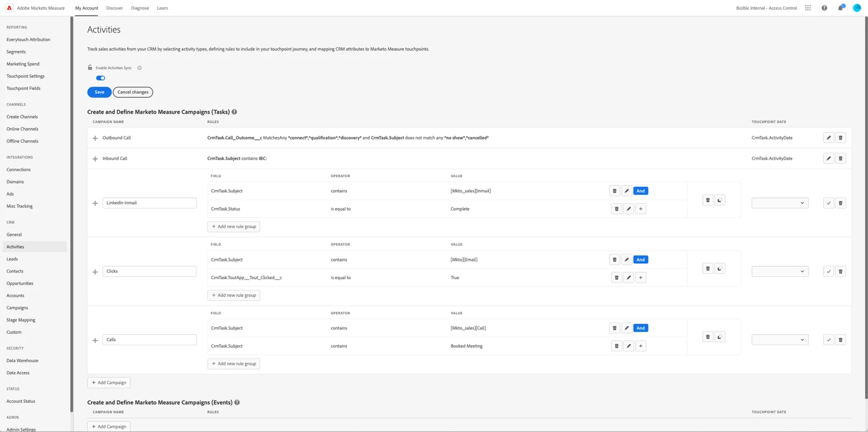Delete the '[Mkto_sales][Call]' rule
Image resolution: width=868 pixels, height=432 pixels.
[x=614, y=328]
